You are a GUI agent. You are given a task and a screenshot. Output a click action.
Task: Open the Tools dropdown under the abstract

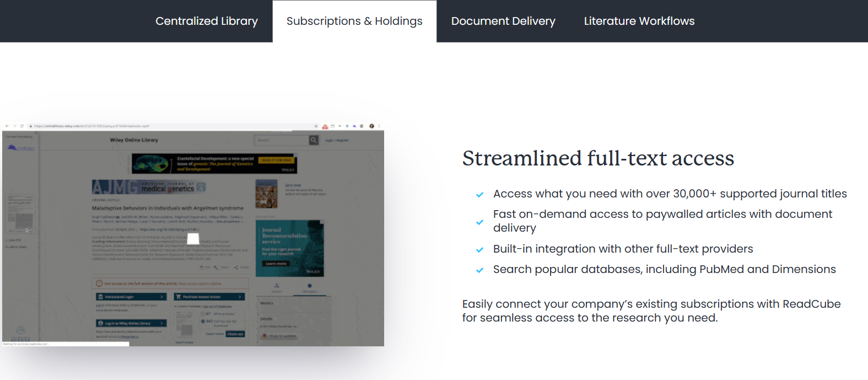click(220, 267)
